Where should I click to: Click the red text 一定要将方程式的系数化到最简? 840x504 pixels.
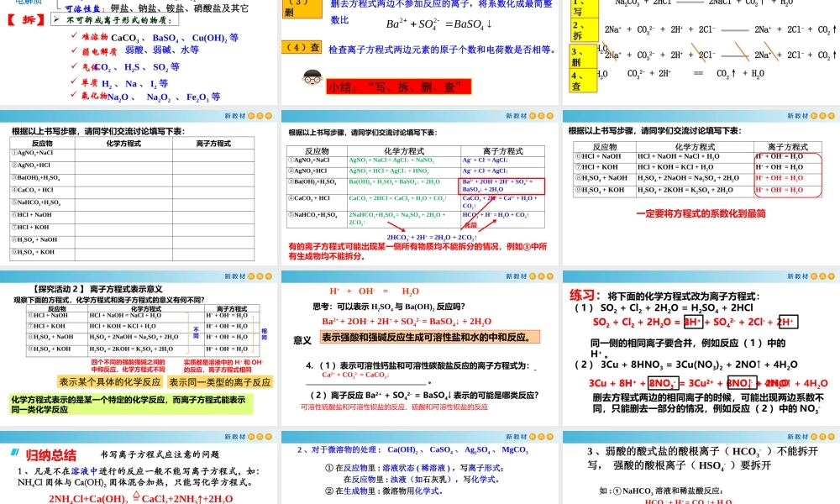click(701, 213)
